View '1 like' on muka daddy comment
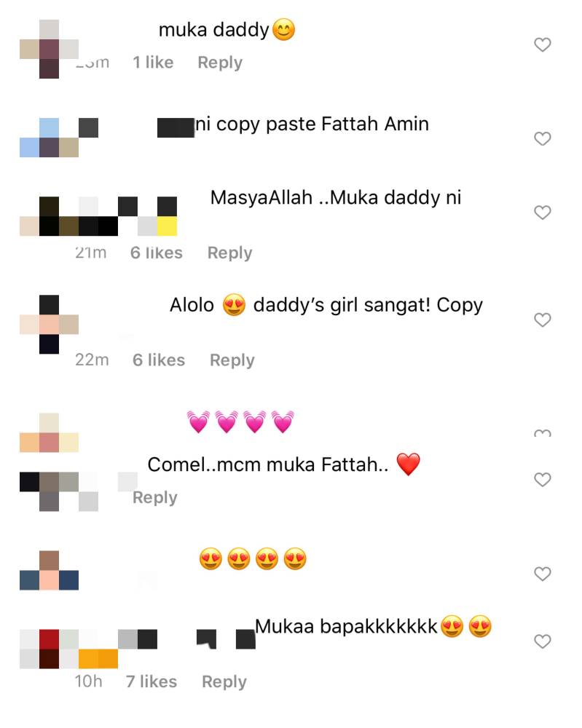 click(x=153, y=62)
